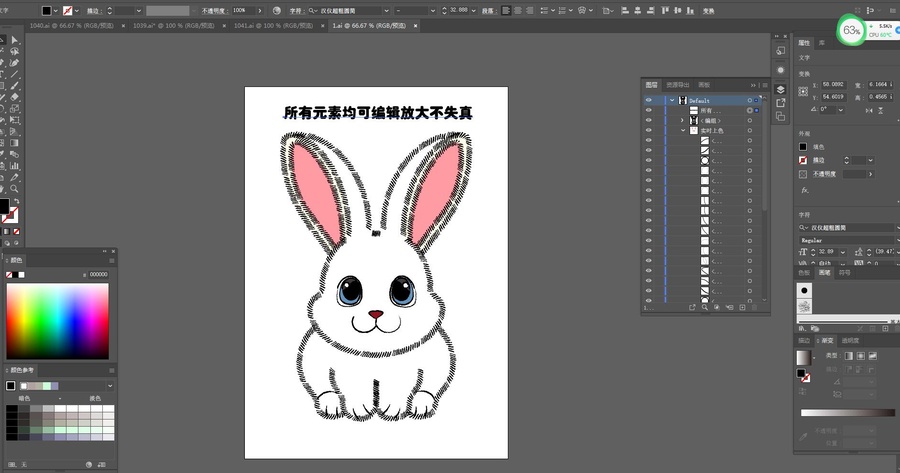Screen dimensions: 900x473
Task: Open the Regular font style dropdown
Action: click(897, 240)
